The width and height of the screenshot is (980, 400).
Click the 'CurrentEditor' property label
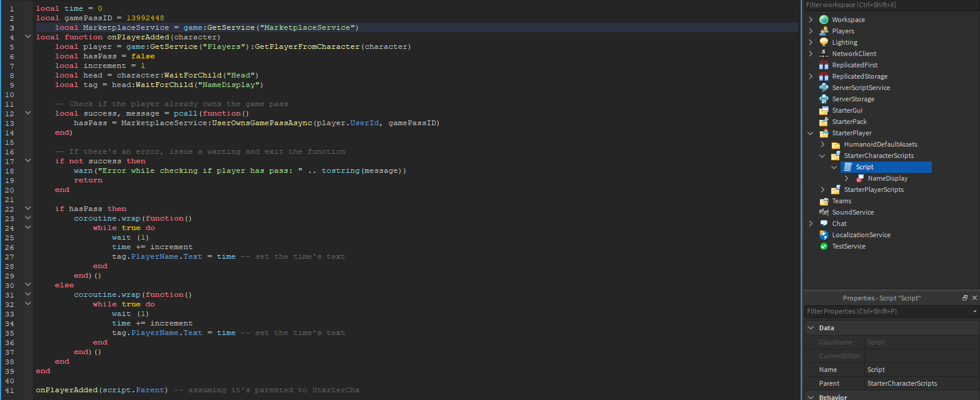tap(840, 356)
